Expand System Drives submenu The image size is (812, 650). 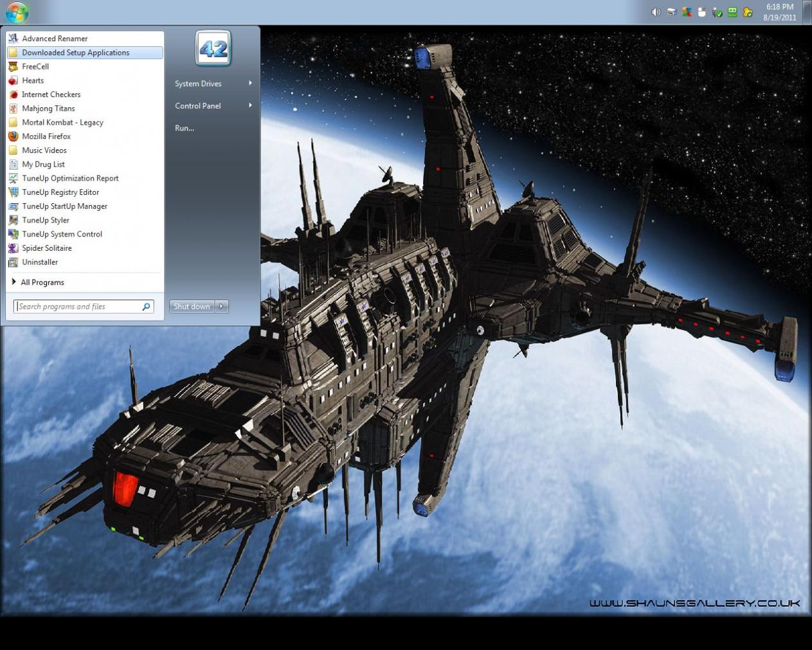pyautogui.click(x=213, y=84)
